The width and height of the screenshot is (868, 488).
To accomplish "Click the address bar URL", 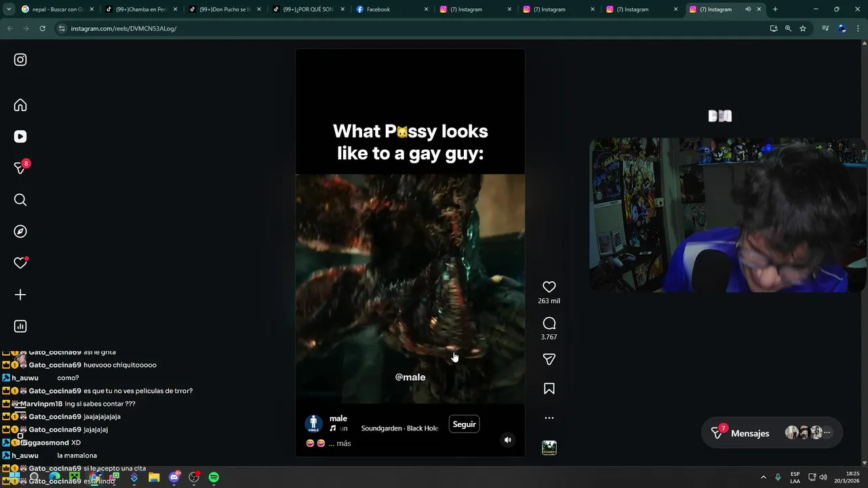I will [123, 28].
